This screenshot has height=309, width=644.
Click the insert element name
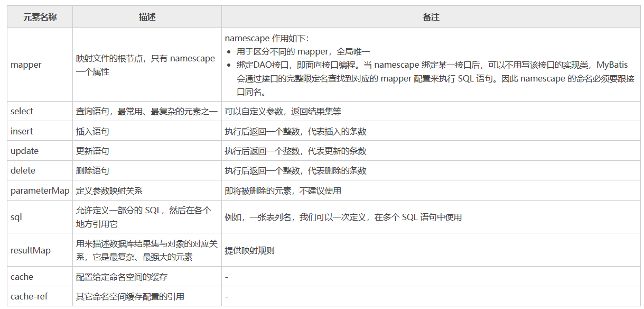tap(21, 131)
